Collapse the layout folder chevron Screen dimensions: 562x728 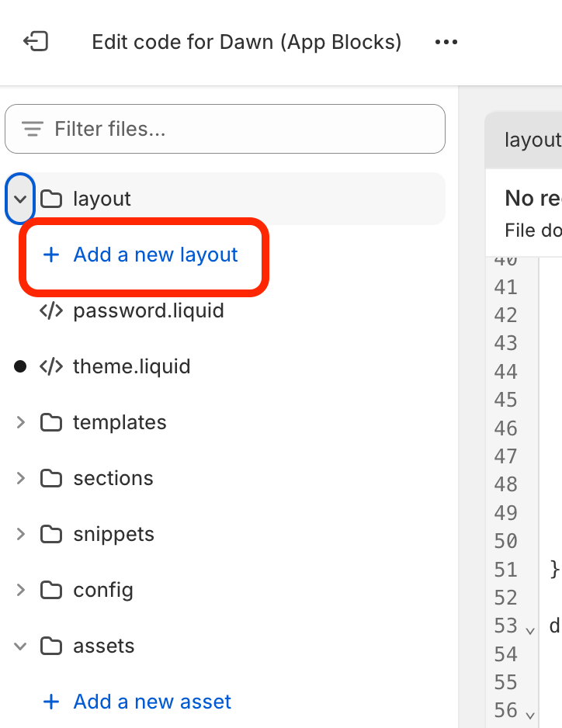(x=20, y=199)
